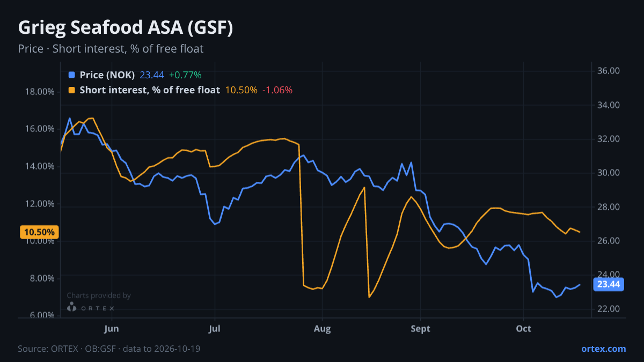Click the 30.00 right axis label
The height and width of the screenshot is (362, 644).
point(609,173)
